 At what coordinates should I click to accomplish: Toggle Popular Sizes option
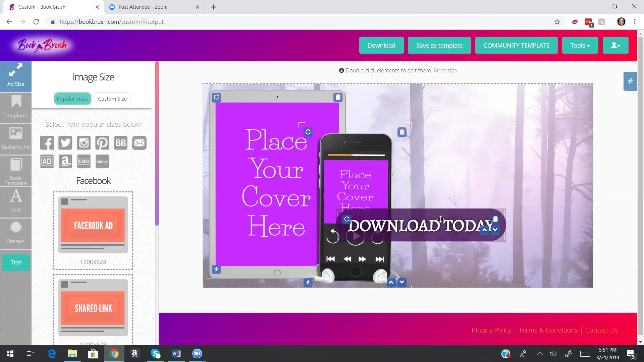[x=72, y=99]
